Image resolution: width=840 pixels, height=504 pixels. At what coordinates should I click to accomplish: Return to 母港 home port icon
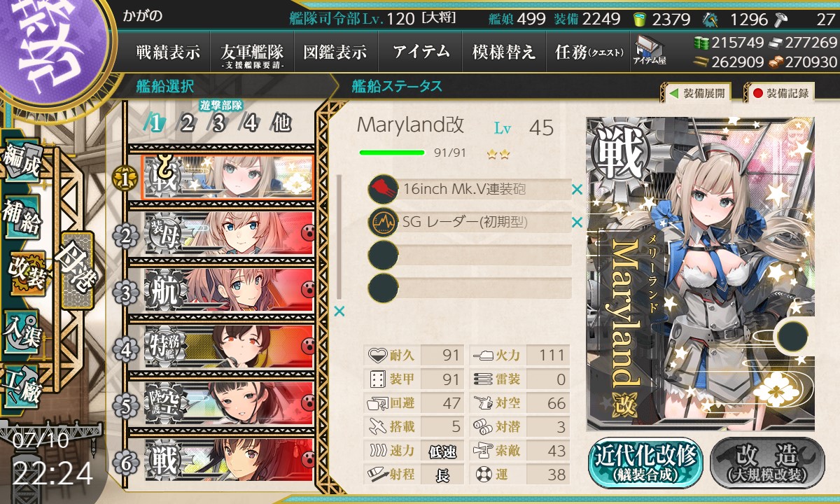click(x=76, y=271)
